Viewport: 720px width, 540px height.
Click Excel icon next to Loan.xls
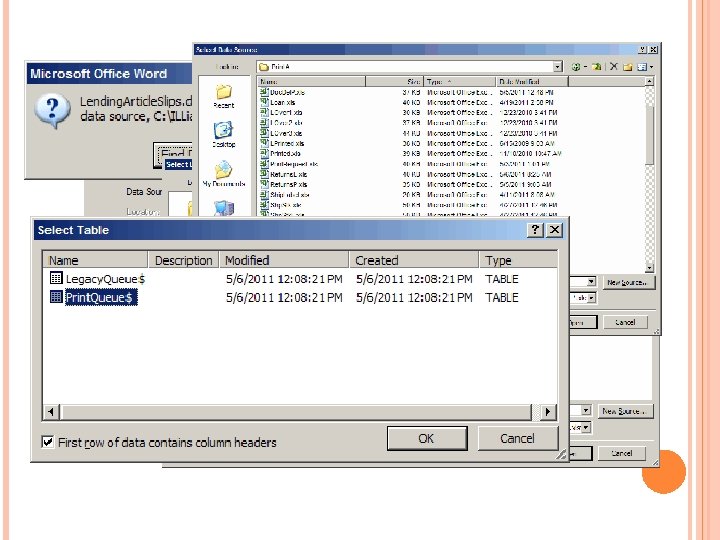point(264,102)
